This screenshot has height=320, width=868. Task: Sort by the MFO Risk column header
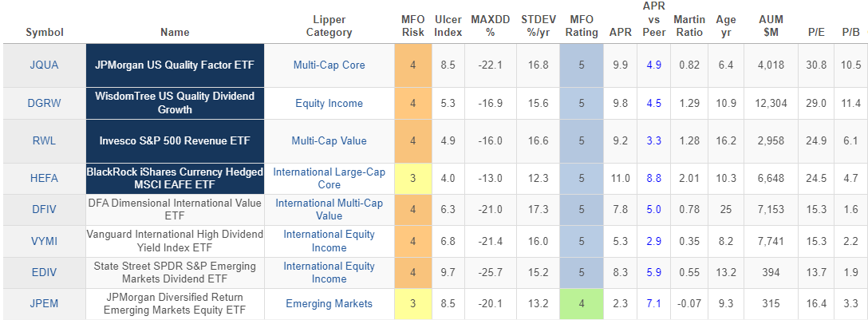[412, 26]
